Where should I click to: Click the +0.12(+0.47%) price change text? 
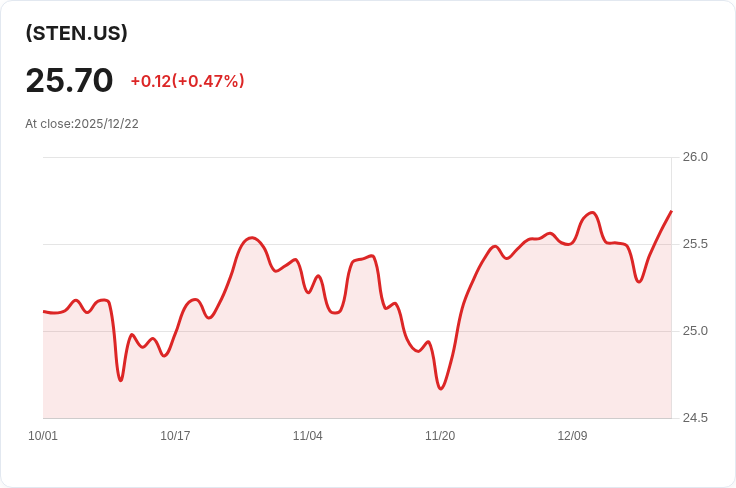(187, 81)
